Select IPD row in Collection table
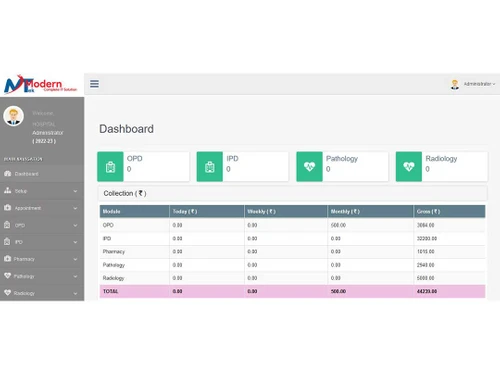Screen dimensions: 500x375 coord(292,238)
